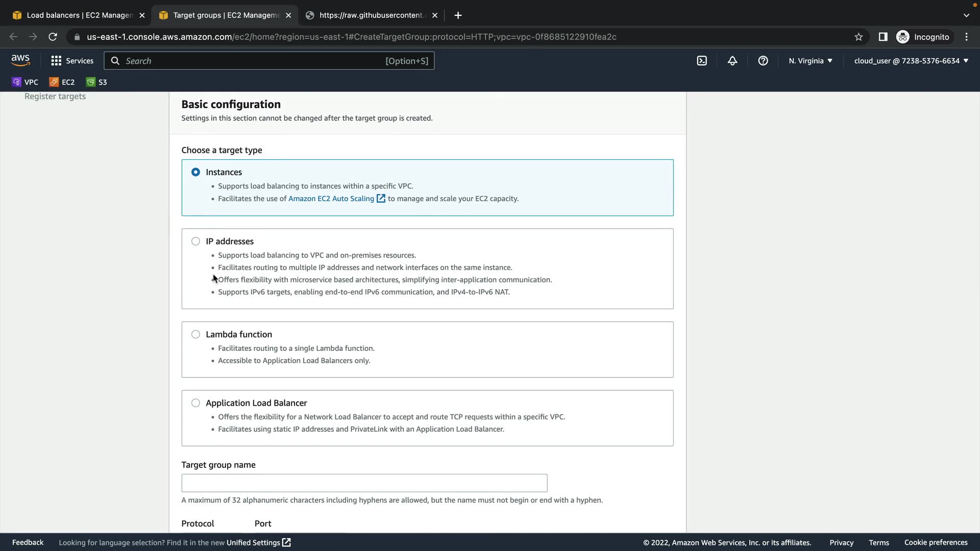Bookmark this page with star icon
The height and width of the screenshot is (551, 980).
[859, 37]
